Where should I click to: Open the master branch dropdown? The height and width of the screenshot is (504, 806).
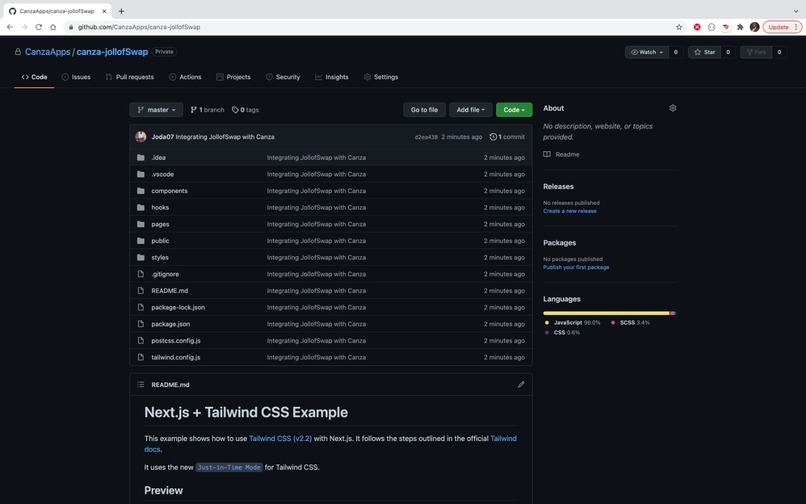click(156, 110)
